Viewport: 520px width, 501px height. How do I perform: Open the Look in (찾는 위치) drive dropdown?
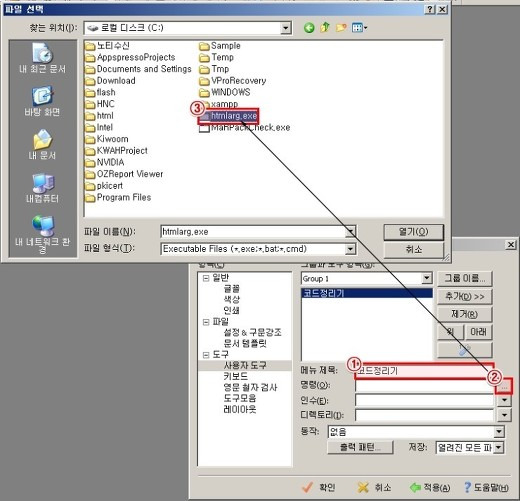(285, 28)
